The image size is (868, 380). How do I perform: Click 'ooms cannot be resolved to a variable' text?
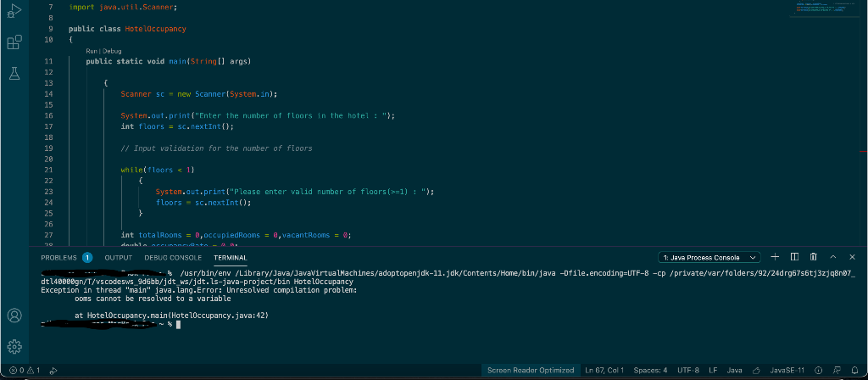click(153, 299)
